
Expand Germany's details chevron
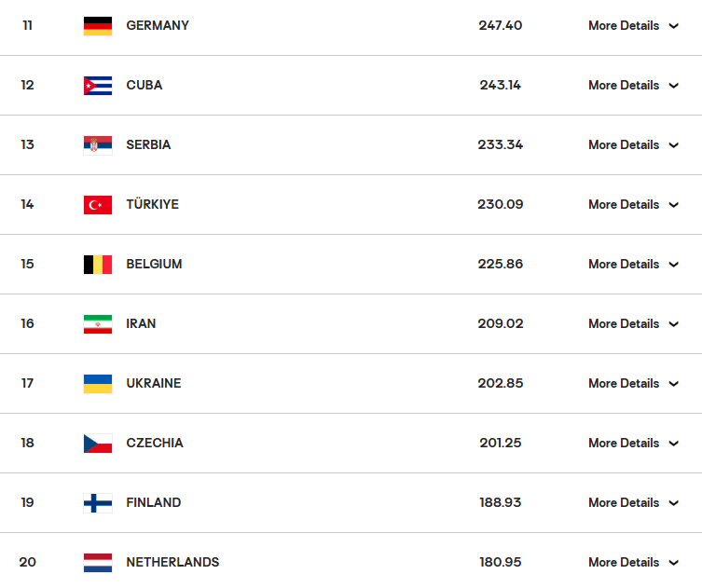click(x=674, y=26)
